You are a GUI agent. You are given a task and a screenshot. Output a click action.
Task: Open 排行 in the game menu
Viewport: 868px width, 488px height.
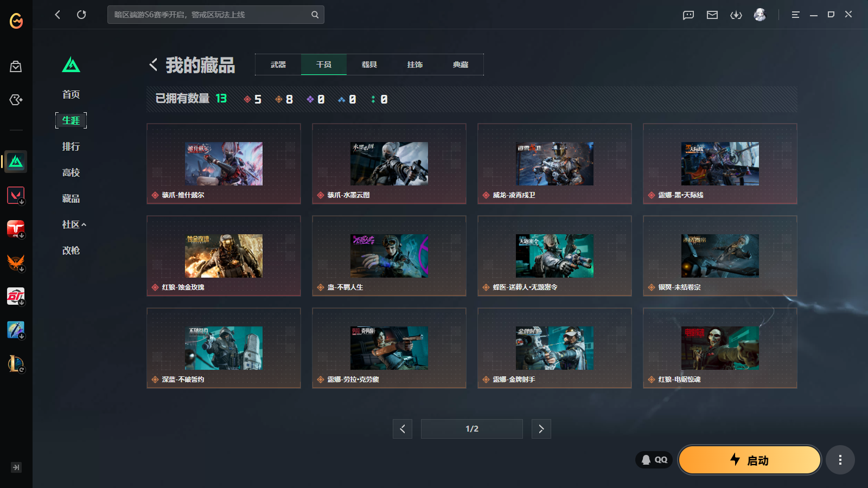[71, 146]
